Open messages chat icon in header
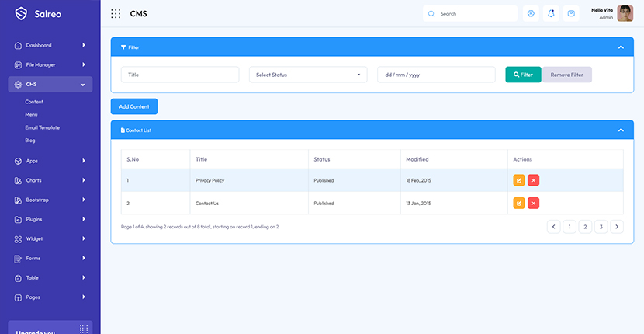The image size is (644, 334). (571, 13)
